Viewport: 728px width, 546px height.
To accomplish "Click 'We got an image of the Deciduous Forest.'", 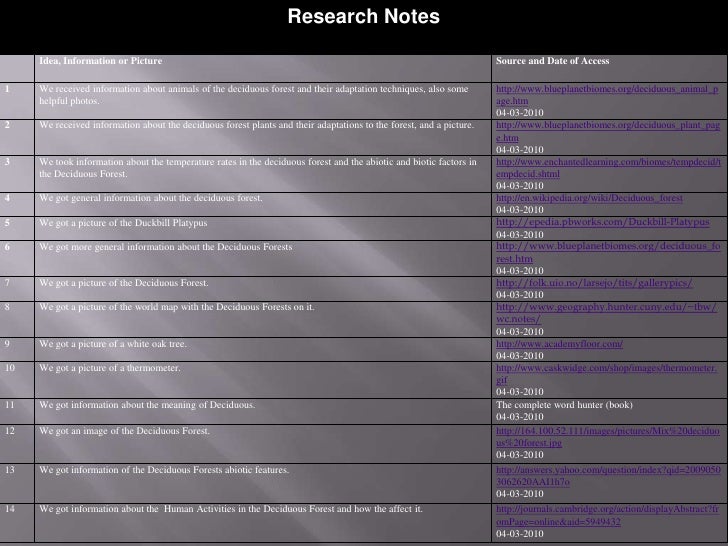I will [x=124, y=431].
